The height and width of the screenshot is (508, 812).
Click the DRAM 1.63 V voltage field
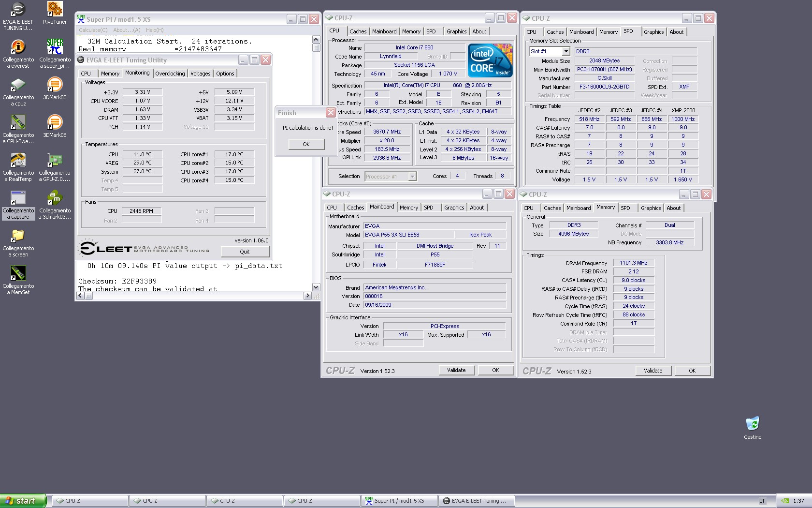pos(143,110)
